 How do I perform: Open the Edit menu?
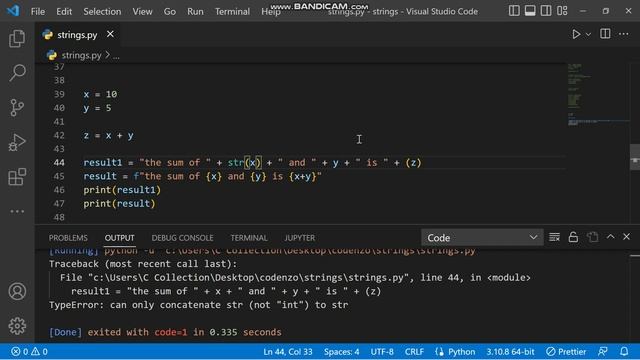64,11
